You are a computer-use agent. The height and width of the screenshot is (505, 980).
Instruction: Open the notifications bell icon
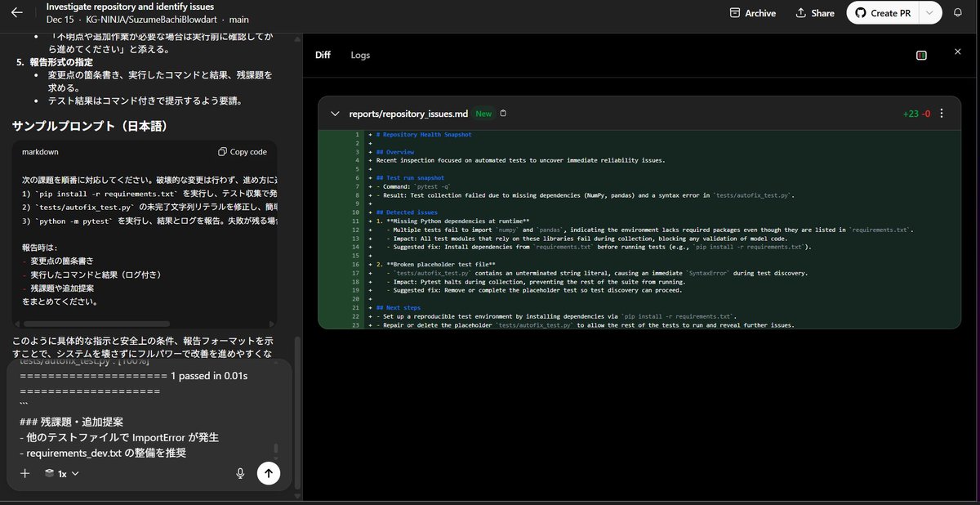click(x=957, y=13)
